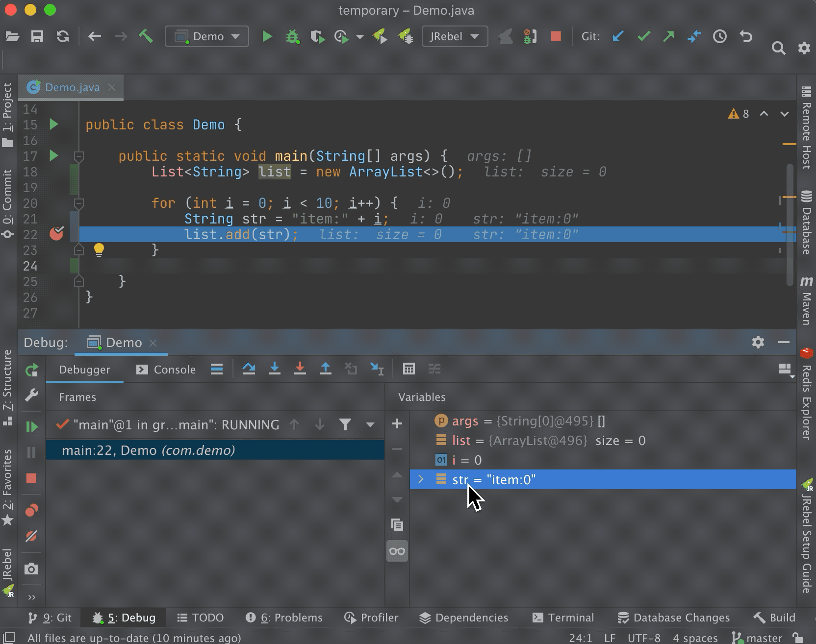Click the Step Into icon

[x=275, y=369]
